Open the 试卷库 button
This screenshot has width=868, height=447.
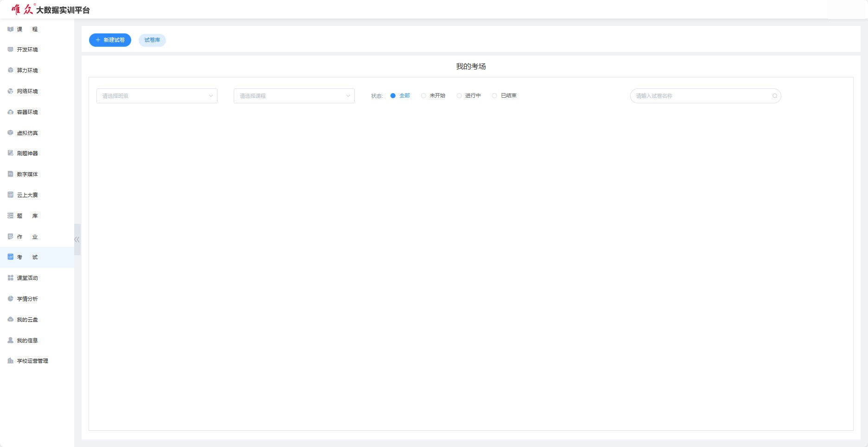(152, 40)
